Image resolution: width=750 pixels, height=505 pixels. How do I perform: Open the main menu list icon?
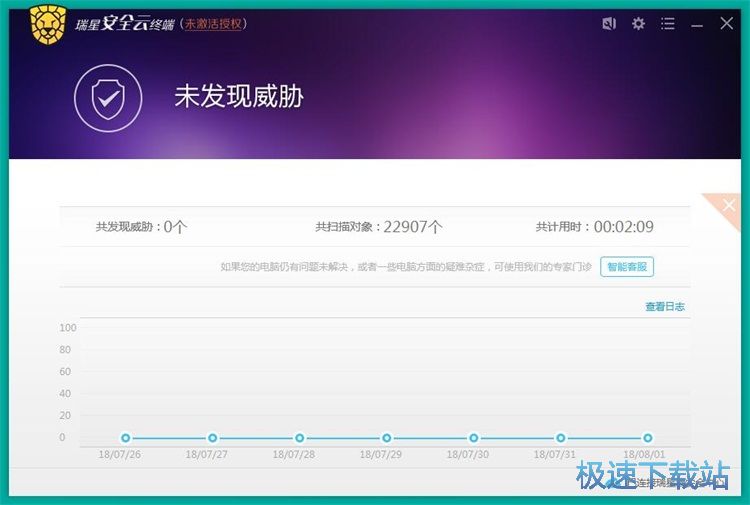point(668,23)
